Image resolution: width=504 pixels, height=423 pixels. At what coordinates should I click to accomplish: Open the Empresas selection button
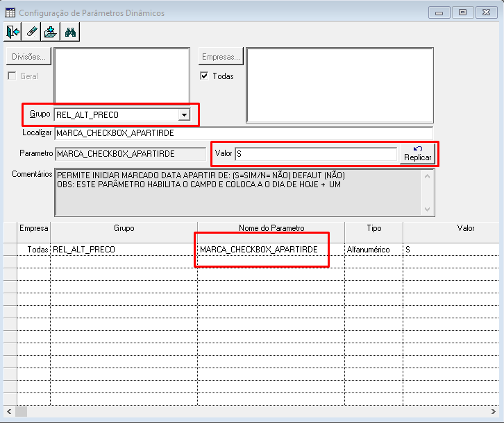pos(221,57)
